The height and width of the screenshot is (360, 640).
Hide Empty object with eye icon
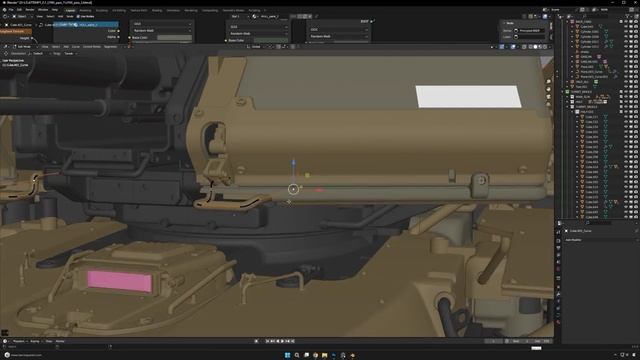[626, 51]
